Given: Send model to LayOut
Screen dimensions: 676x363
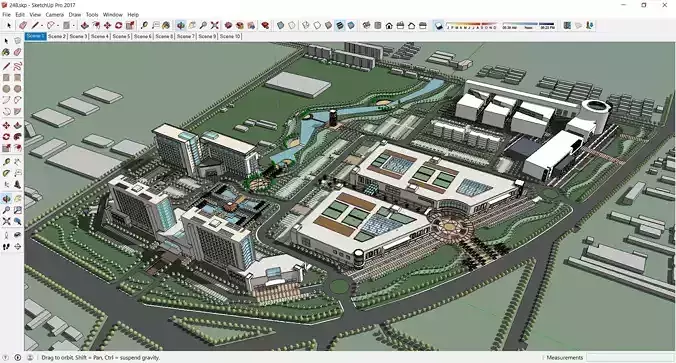Looking at the screenshot, I should coord(251,25).
